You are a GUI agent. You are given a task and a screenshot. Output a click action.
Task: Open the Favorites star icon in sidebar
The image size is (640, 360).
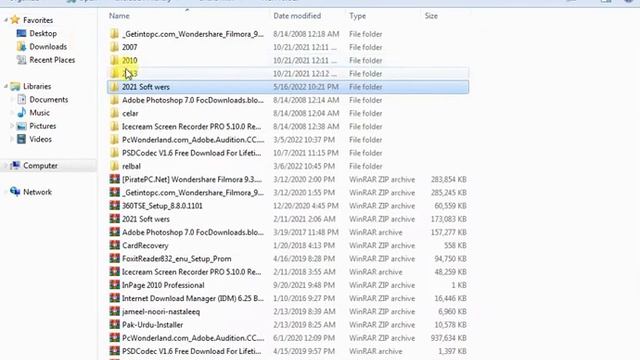(15, 20)
